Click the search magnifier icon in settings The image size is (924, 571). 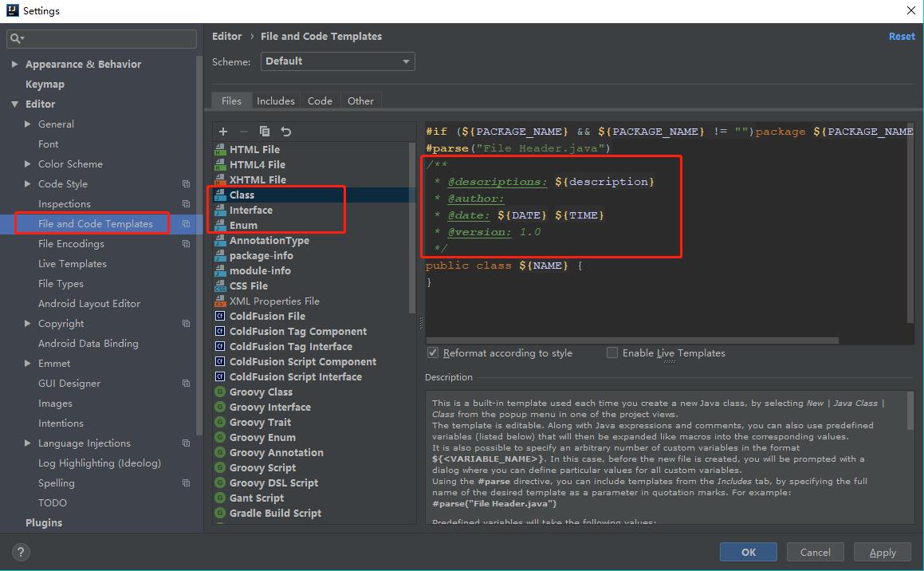tap(16, 38)
